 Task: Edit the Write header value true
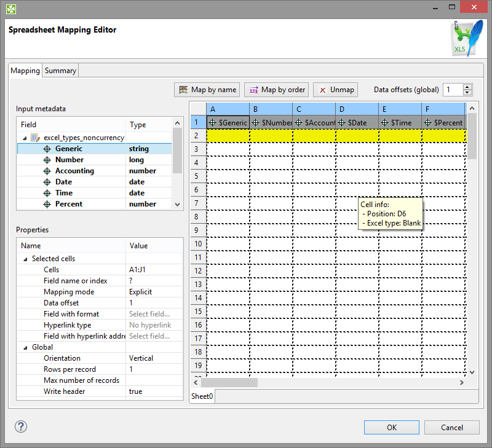(x=154, y=391)
